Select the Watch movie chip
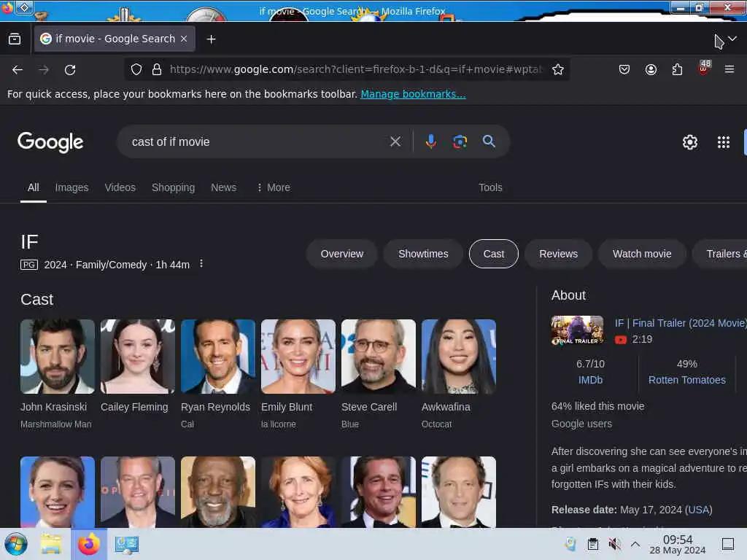The height and width of the screenshot is (560, 747). pyautogui.click(x=642, y=254)
